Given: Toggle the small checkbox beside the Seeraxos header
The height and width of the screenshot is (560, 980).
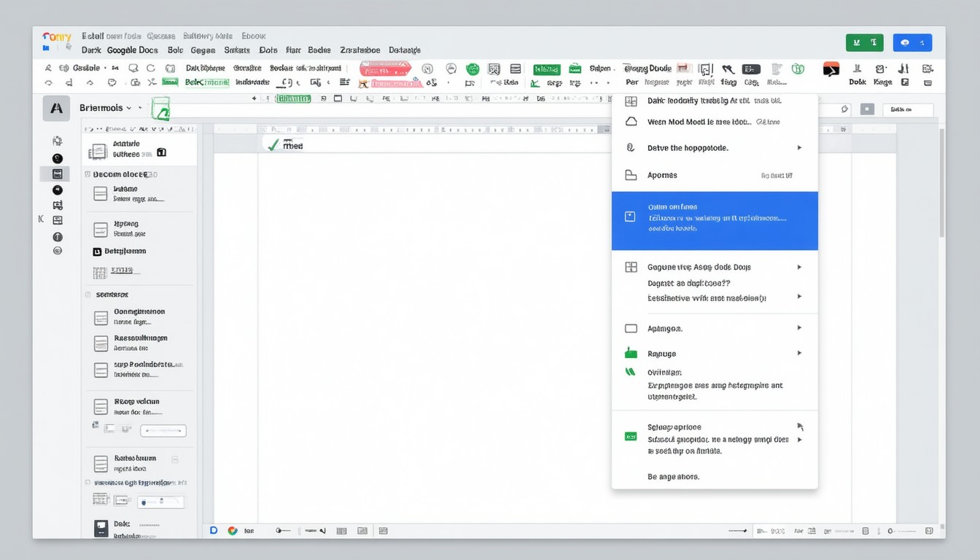Looking at the screenshot, I should 88,295.
